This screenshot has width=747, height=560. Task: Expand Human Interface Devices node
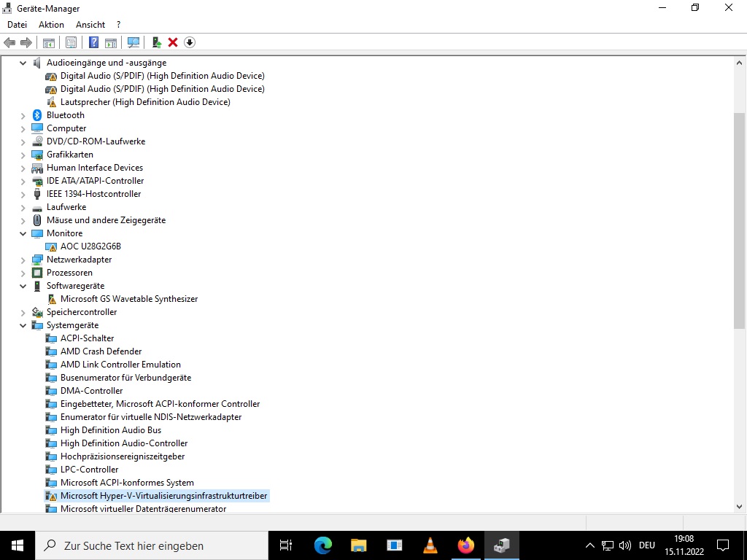(x=23, y=168)
